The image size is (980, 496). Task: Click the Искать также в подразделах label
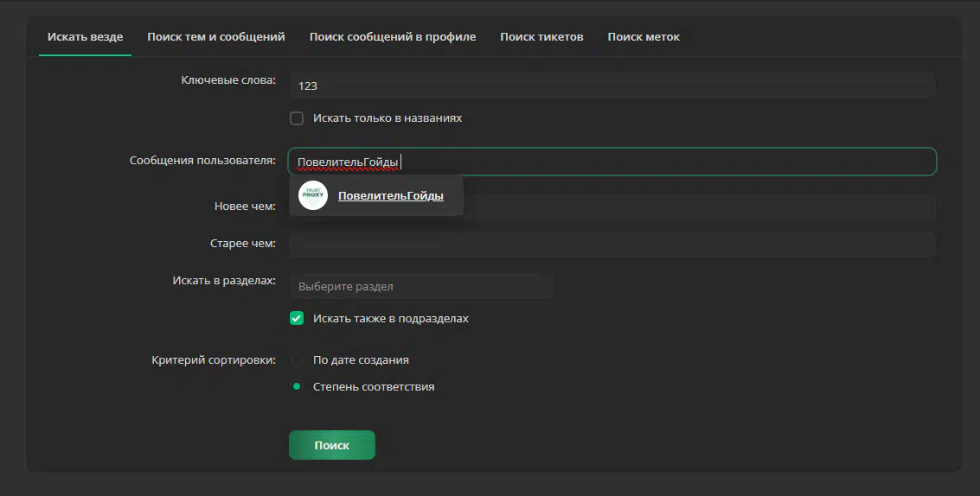tap(391, 318)
